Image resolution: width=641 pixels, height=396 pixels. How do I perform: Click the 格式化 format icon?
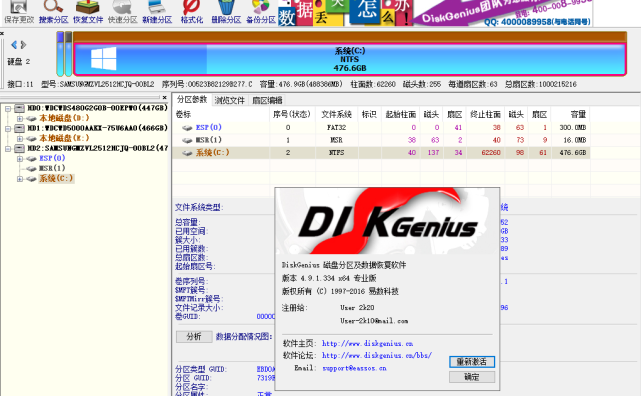click(192, 11)
